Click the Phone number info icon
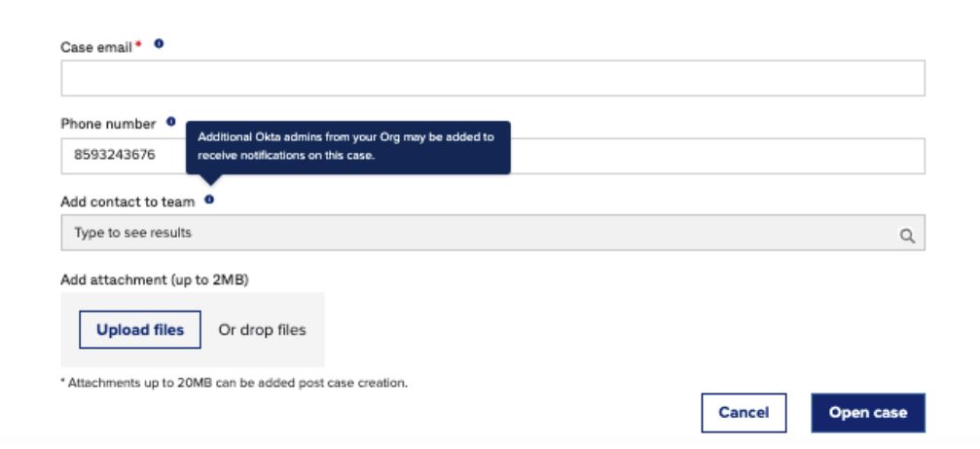980x449 pixels. tap(170, 123)
